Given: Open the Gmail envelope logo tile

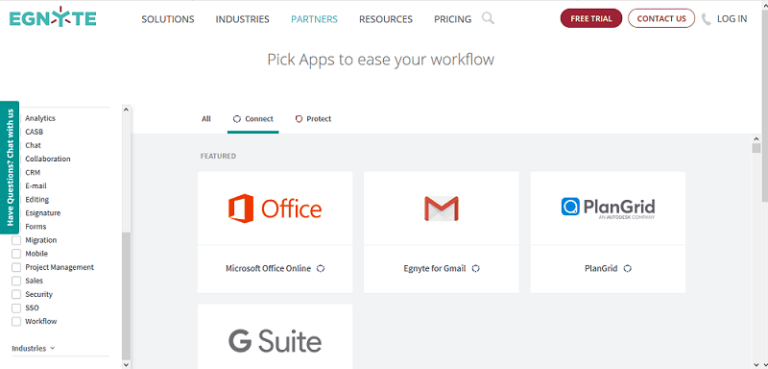Looking at the screenshot, I should [x=441, y=208].
